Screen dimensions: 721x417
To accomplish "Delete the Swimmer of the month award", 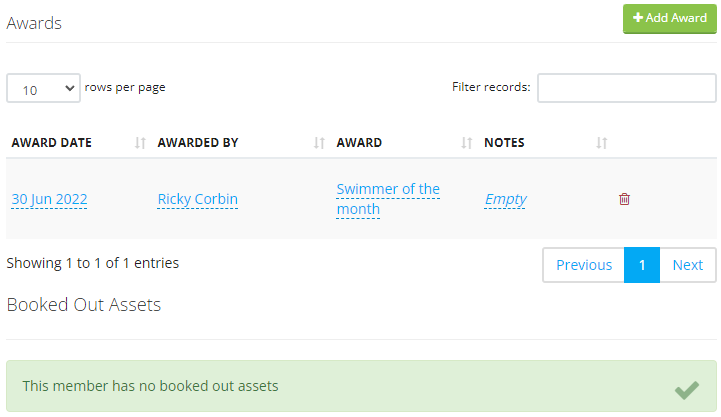I will coord(625,199).
